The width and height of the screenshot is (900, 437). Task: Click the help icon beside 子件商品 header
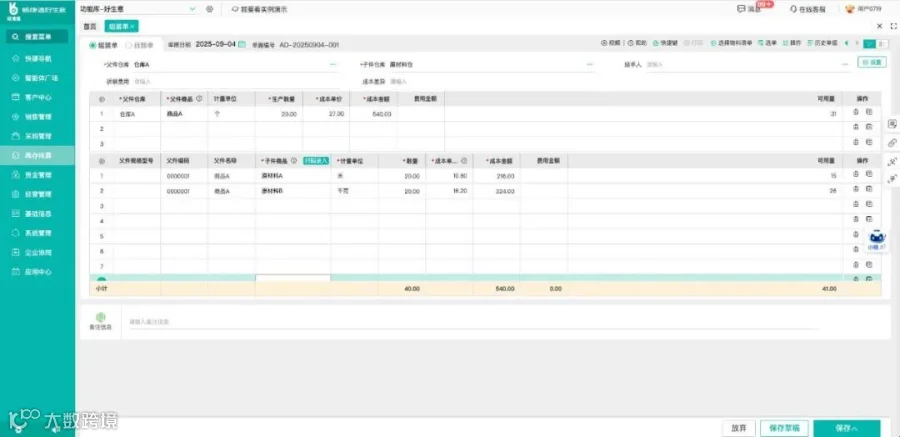click(293, 161)
